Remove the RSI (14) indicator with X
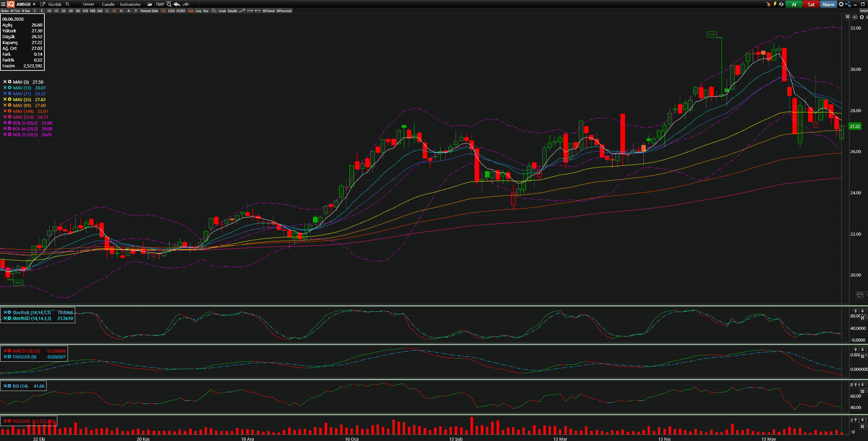Viewport: 868px width, 441px height. (x=5, y=386)
